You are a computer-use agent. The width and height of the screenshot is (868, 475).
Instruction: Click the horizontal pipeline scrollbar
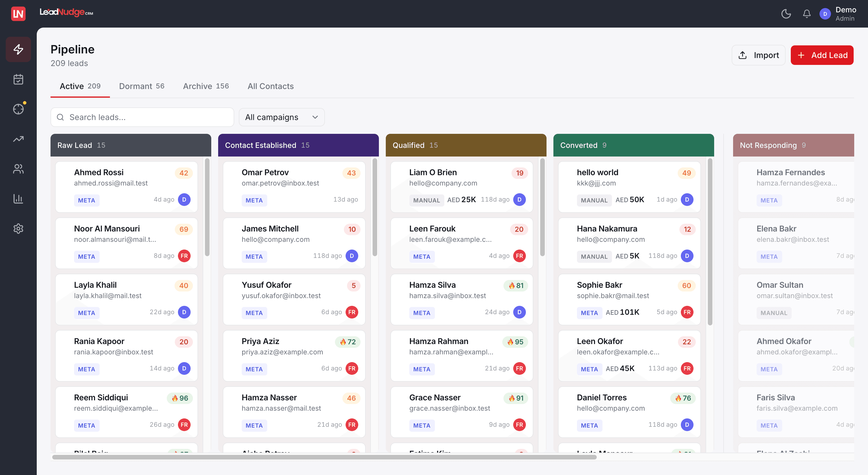click(x=324, y=457)
